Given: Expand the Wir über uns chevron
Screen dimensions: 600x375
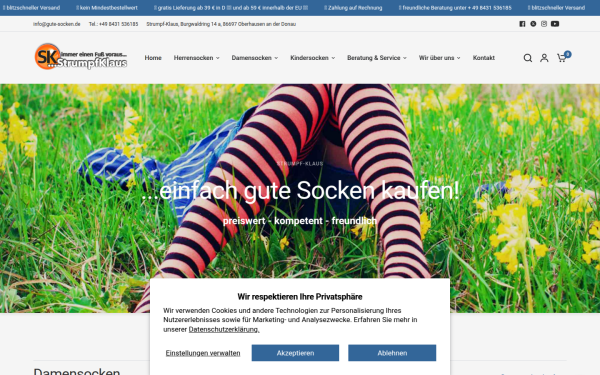Looking at the screenshot, I should (459, 58).
